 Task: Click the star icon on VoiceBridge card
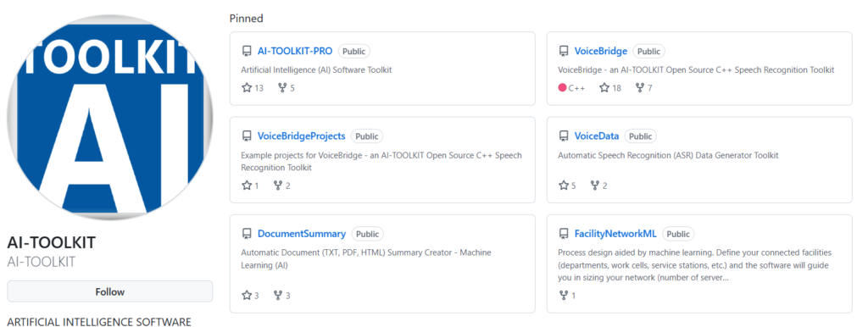click(604, 88)
